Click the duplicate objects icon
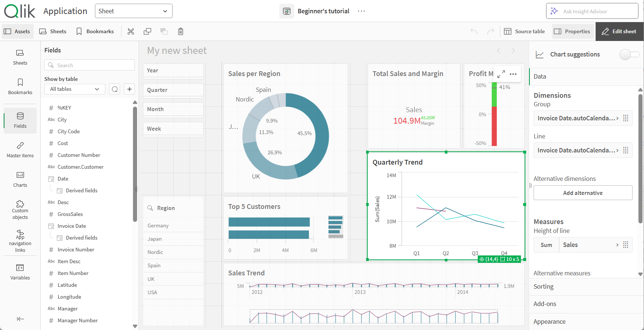 click(147, 31)
